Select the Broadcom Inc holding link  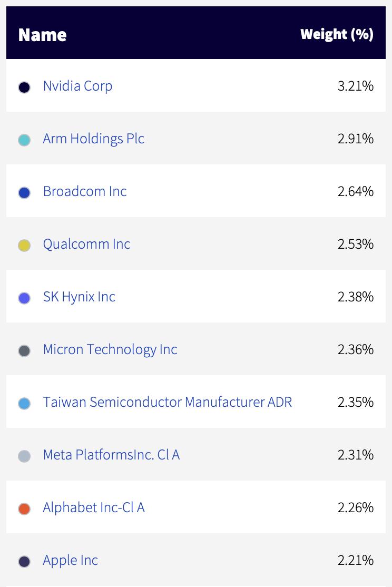click(x=85, y=191)
